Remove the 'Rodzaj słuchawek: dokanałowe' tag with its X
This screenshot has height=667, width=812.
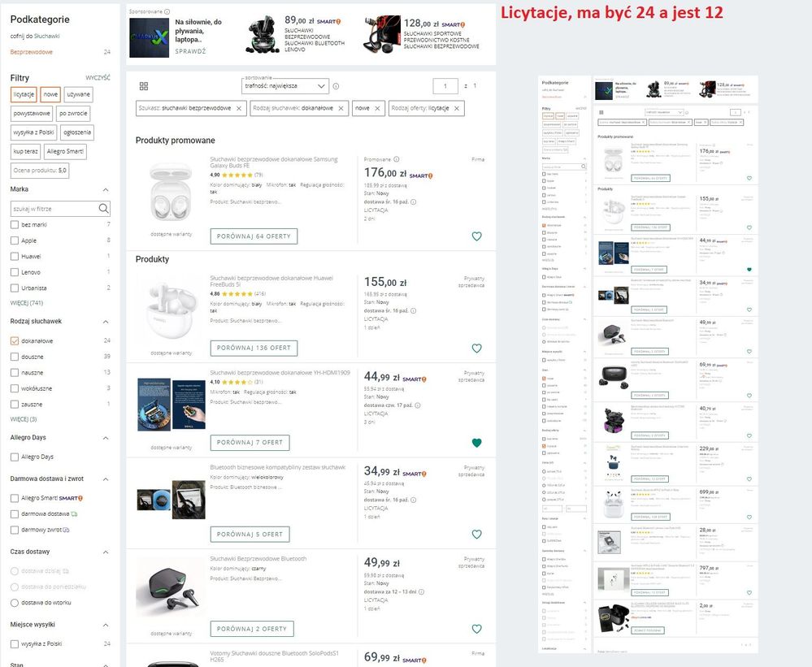(341, 108)
